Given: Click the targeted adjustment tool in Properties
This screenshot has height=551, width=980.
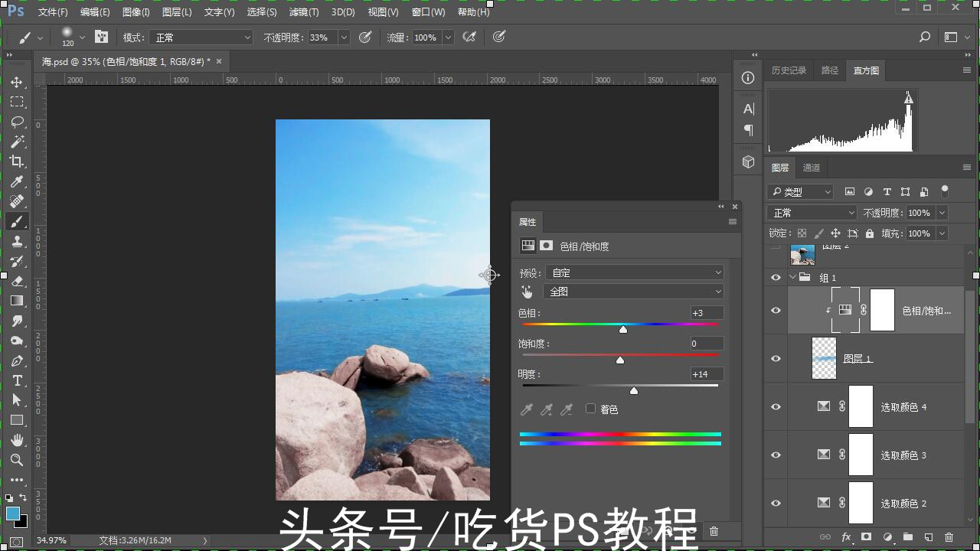Looking at the screenshot, I should [x=527, y=292].
